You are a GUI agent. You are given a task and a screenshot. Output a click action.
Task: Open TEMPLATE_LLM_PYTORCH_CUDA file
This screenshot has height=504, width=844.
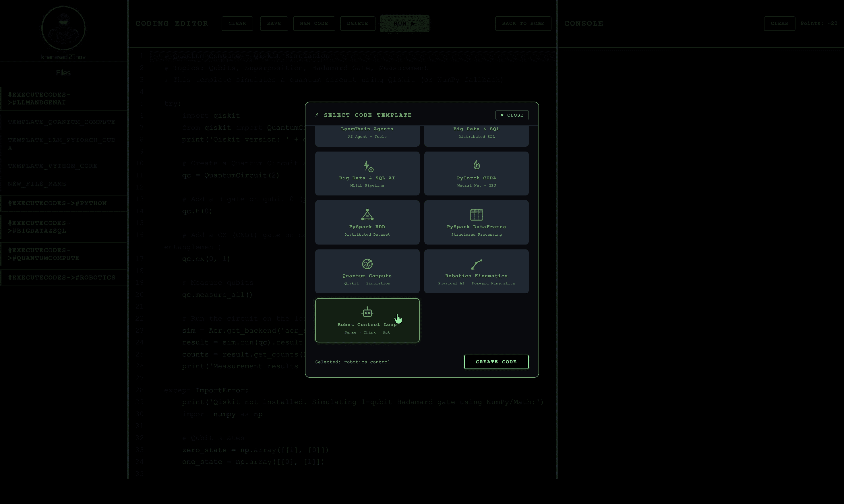point(63,144)
